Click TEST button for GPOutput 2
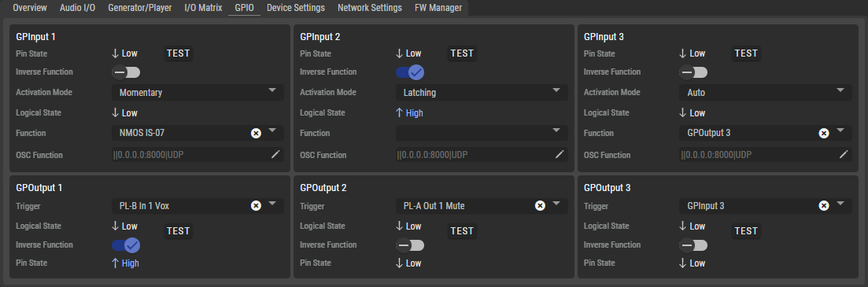This screenshot has height=287, width=868. point(462,231)
